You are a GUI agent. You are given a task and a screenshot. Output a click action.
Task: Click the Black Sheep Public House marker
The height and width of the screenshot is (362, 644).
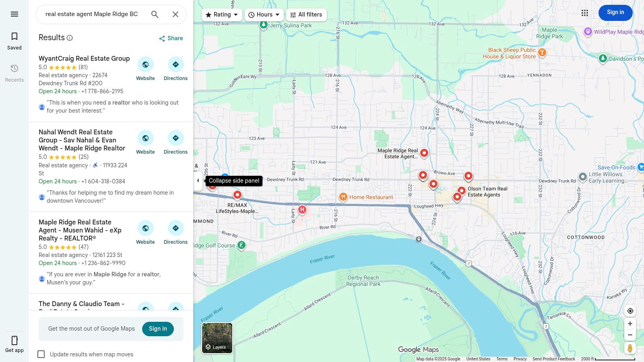pos(542,53)
